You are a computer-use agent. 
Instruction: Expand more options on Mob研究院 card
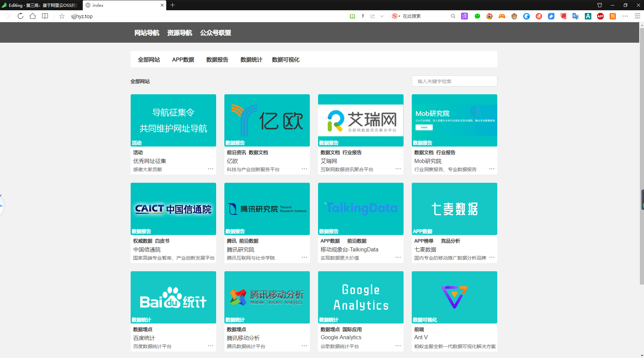(492, 169)
